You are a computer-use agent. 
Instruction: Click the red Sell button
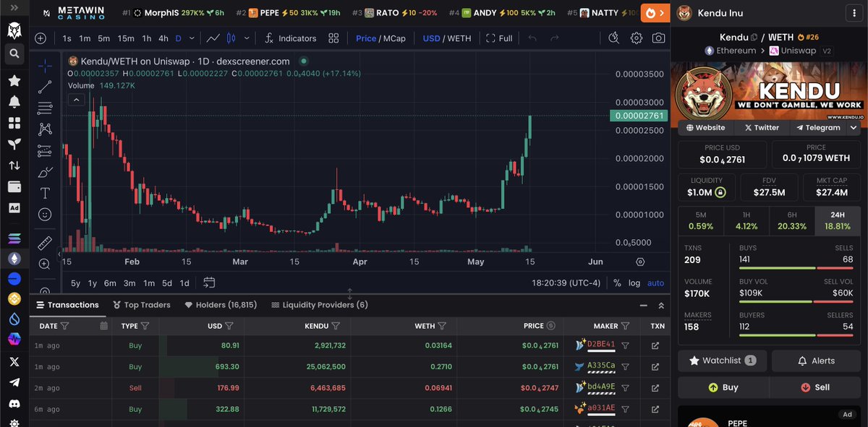pos(815,387)
